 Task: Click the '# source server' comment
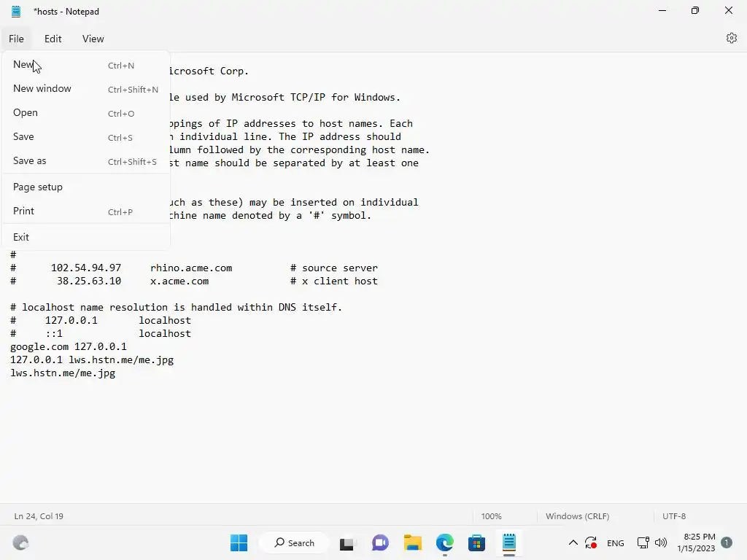click(x=334, y=268)
